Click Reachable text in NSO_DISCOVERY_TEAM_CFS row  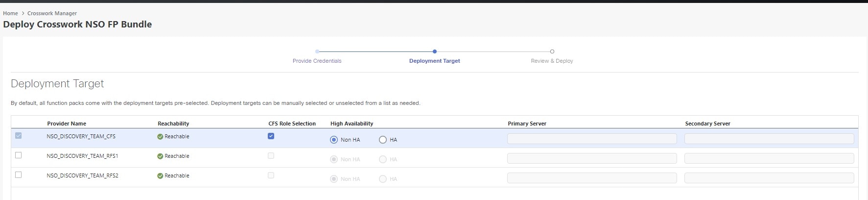click(177, 136)
